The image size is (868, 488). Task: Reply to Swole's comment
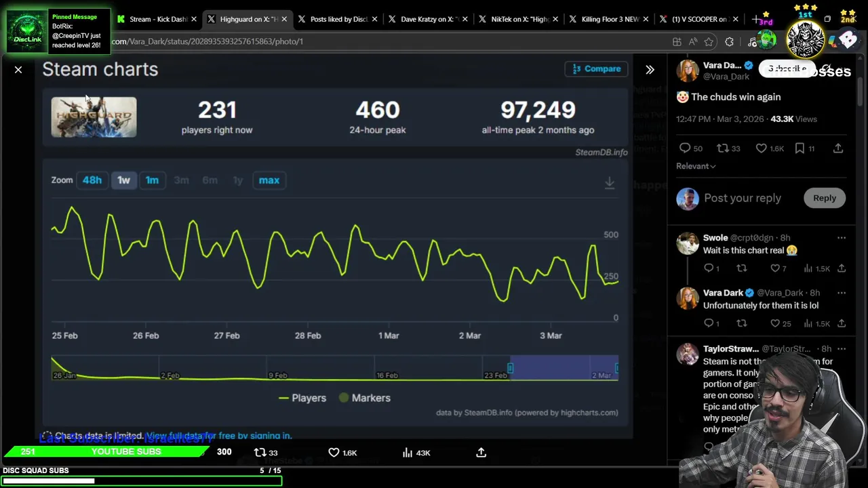tap(711, 268)
